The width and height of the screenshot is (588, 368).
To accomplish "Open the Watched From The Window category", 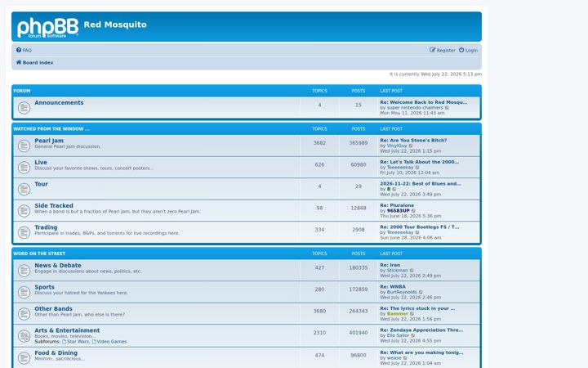I will pos(51,129).
